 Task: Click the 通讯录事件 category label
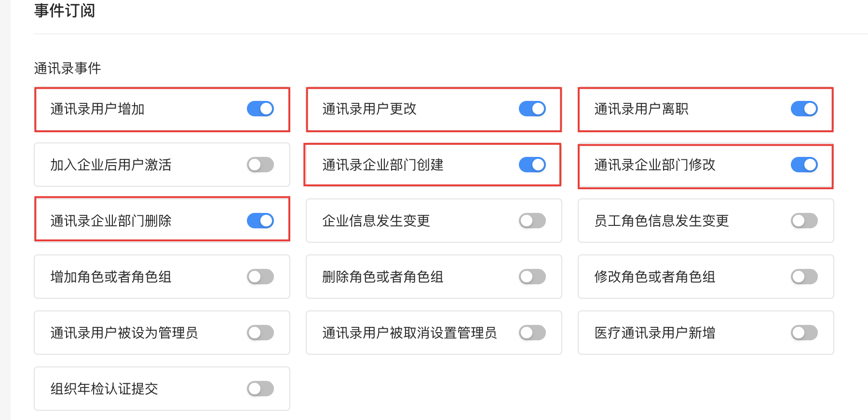tap(68, 69)
